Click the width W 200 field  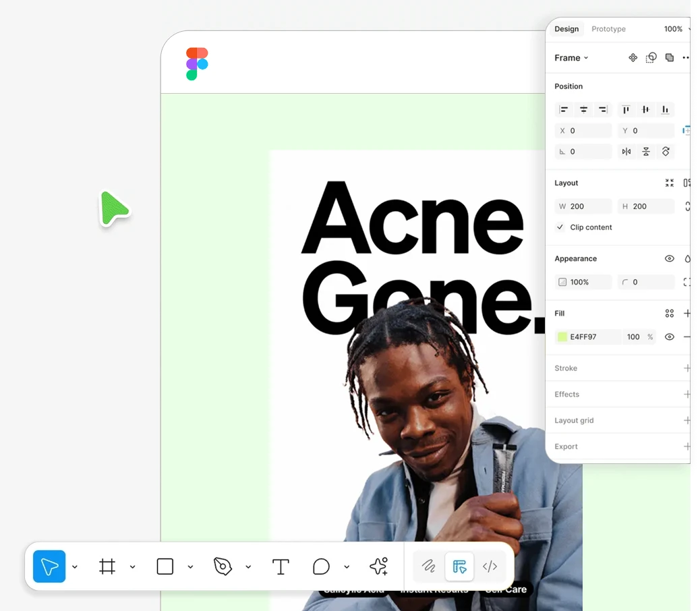(x=583, y=206)
